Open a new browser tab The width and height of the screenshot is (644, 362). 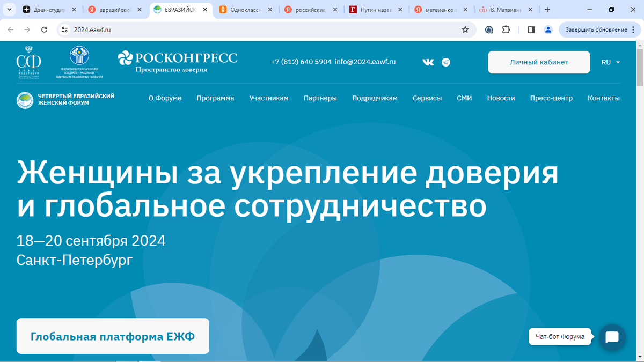tap(547, 10)
